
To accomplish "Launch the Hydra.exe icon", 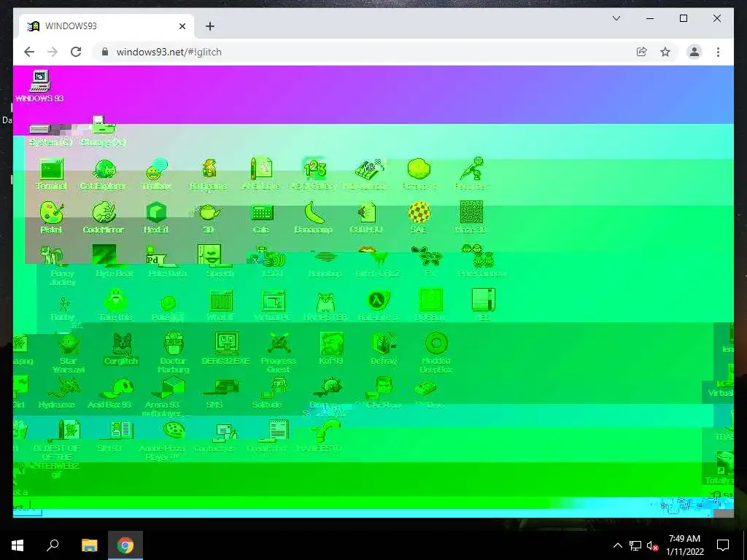I will click(x=63, y=388).
